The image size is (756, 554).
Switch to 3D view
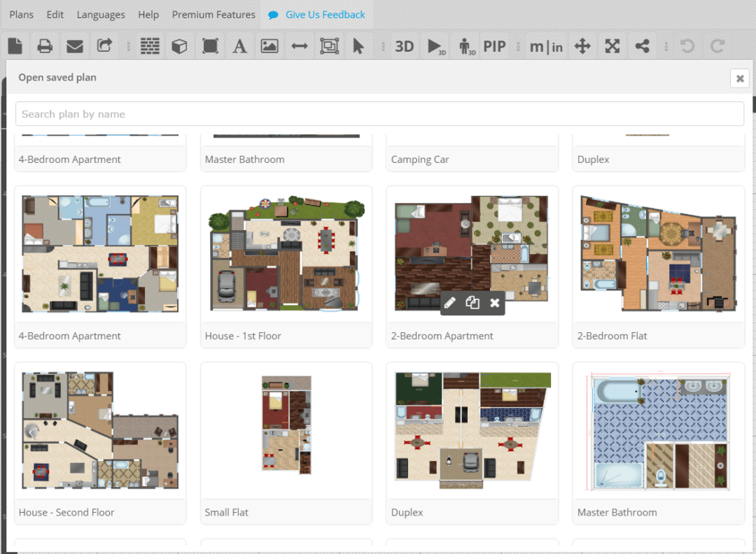click(x=405, y=46)
